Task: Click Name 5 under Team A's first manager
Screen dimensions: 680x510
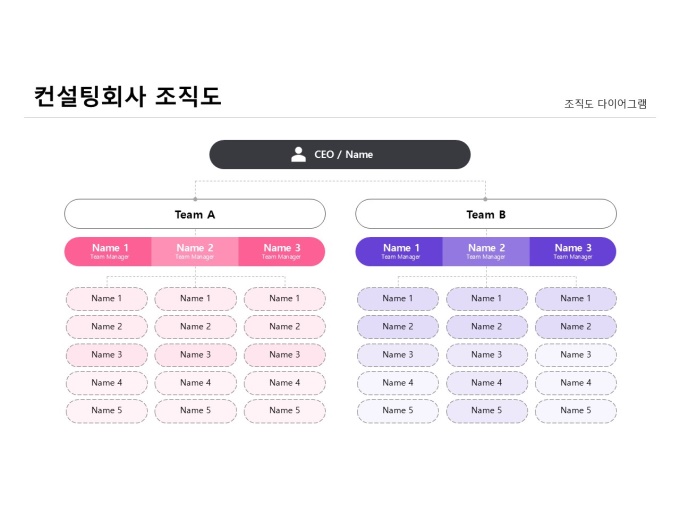Action: coord(107,410)
